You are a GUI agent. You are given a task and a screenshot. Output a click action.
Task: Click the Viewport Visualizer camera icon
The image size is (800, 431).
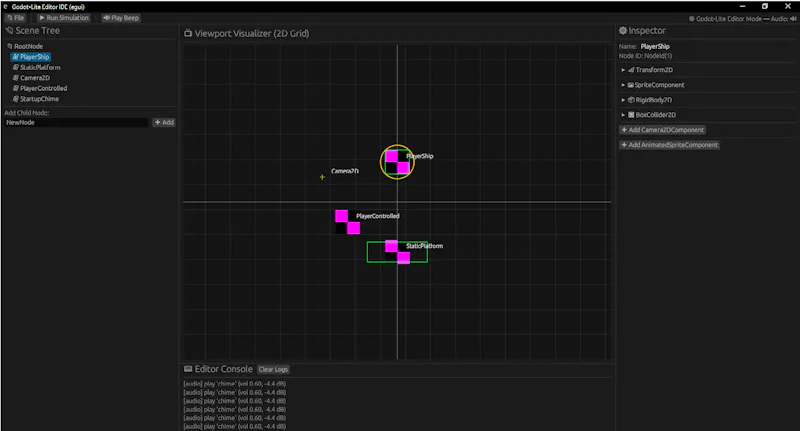188,34
